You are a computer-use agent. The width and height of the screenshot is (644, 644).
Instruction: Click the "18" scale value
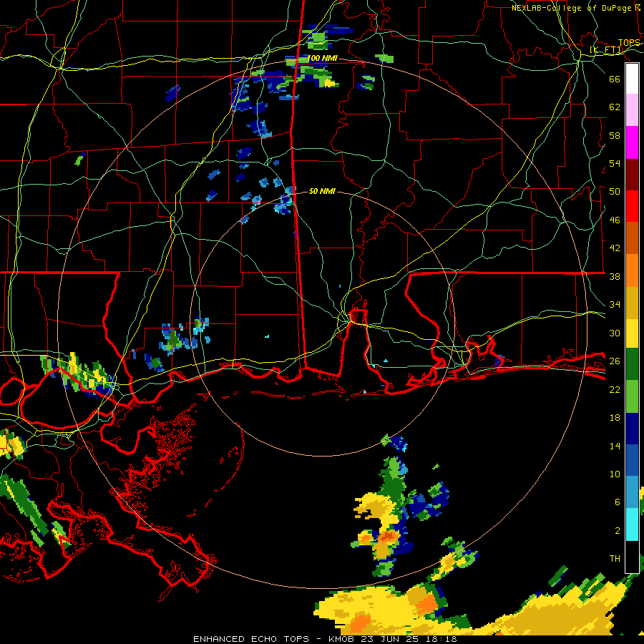[x=615, y=418]
